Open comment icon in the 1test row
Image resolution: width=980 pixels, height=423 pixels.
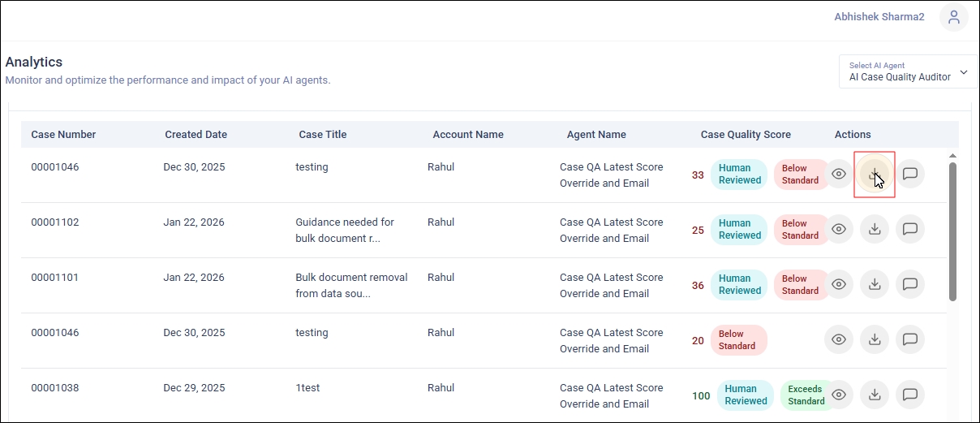910,395
